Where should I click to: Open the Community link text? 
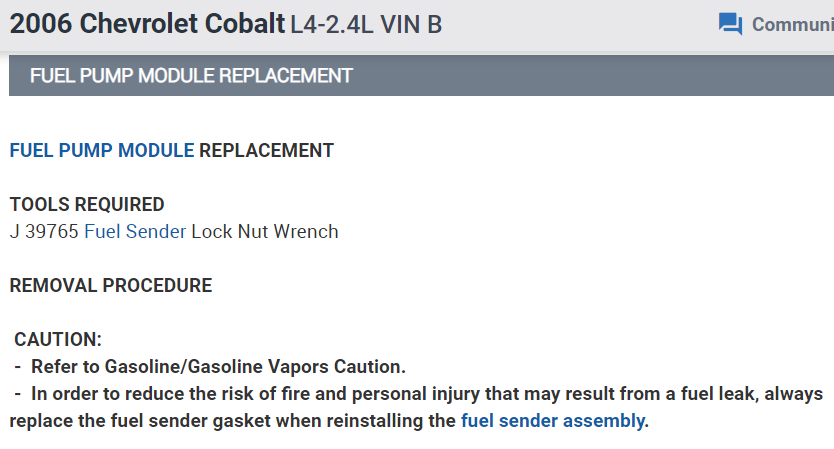tap(792, 24)
